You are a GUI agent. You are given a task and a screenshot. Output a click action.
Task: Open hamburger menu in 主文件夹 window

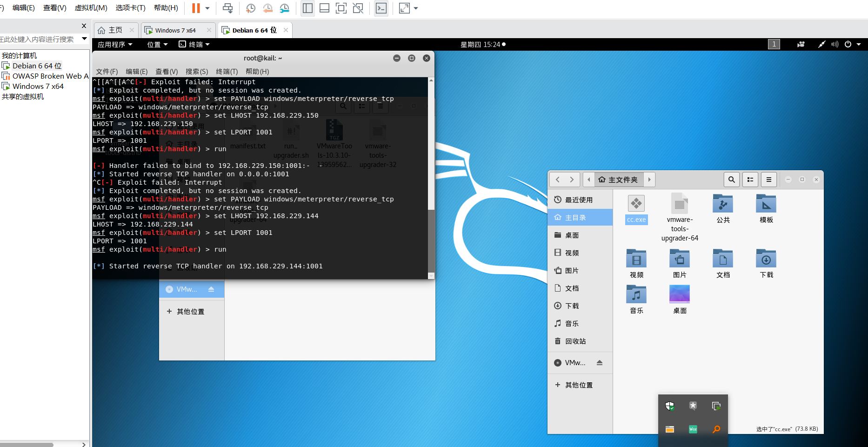(769, 180)
